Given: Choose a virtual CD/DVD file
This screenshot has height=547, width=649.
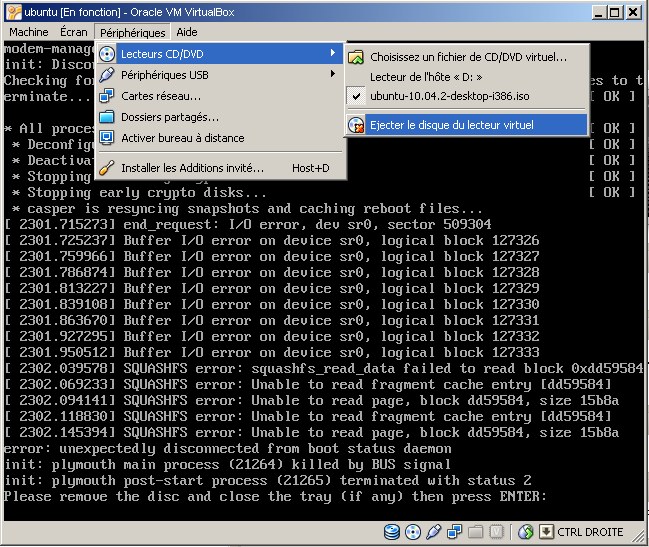Looking at the screenshot, I should coord(467,57).
